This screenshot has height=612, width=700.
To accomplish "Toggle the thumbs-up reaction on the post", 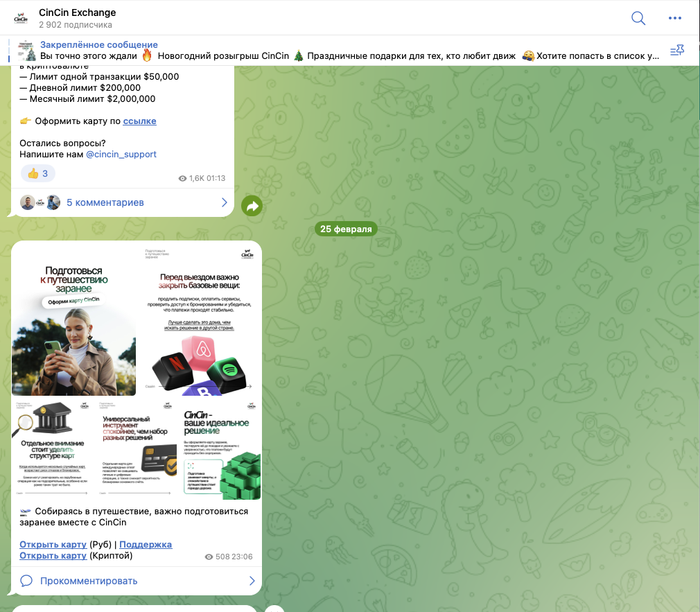I will (x=37, y=173).
